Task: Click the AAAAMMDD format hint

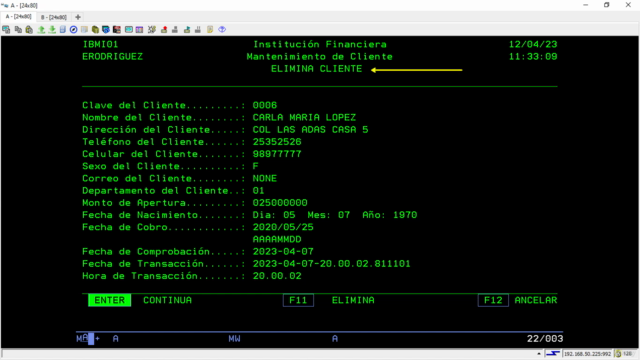Action: click(x=277, y=239)
